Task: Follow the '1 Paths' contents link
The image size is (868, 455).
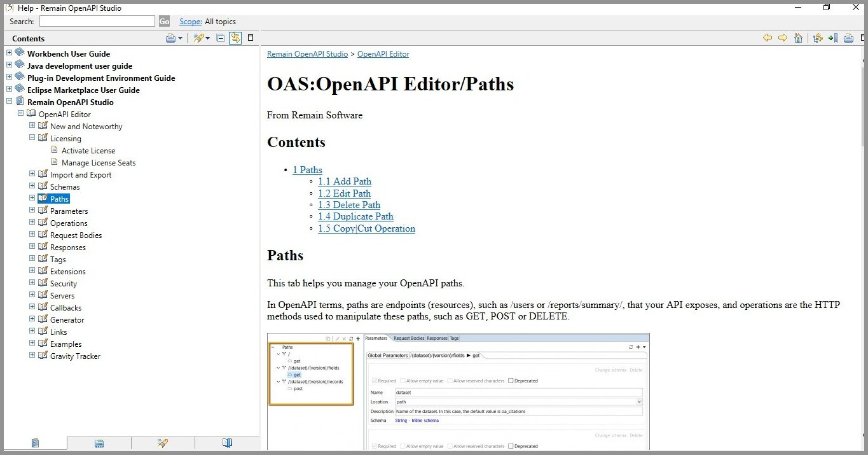Action: pos(307,170)
